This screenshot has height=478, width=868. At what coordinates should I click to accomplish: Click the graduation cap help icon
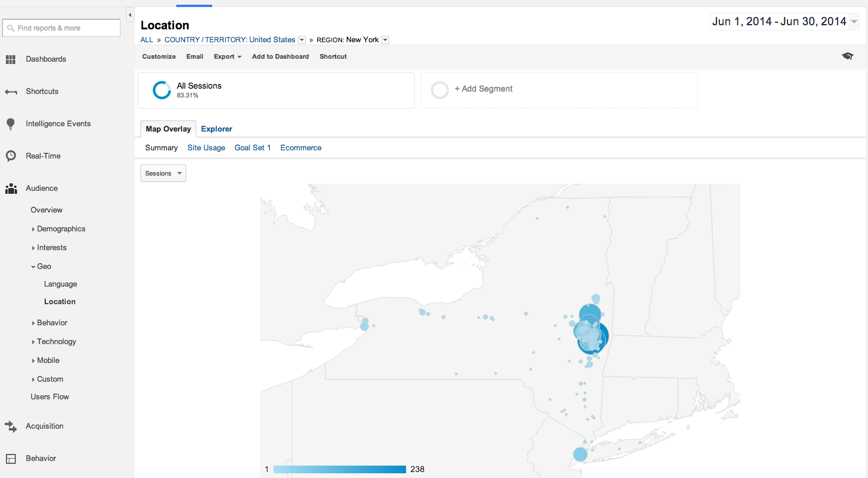pyautogui.click(x=847, y=56)
